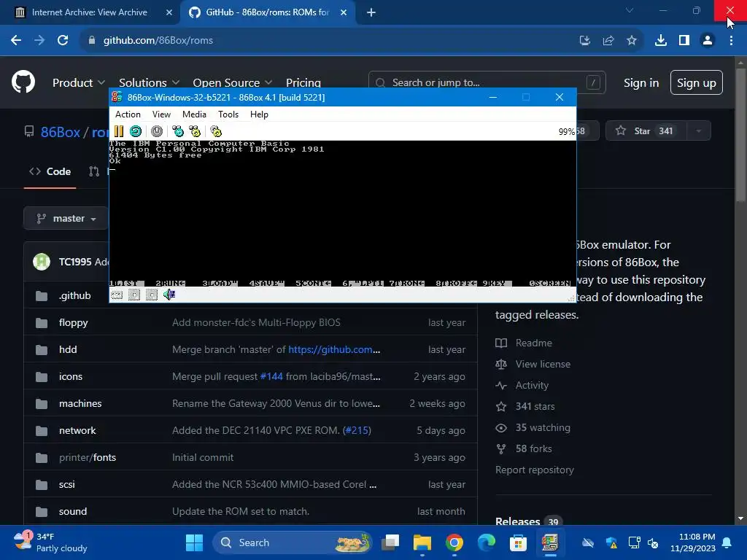Click the teal hard reset icon in 86Box
The image size is (747, 560).
(135, 131)
